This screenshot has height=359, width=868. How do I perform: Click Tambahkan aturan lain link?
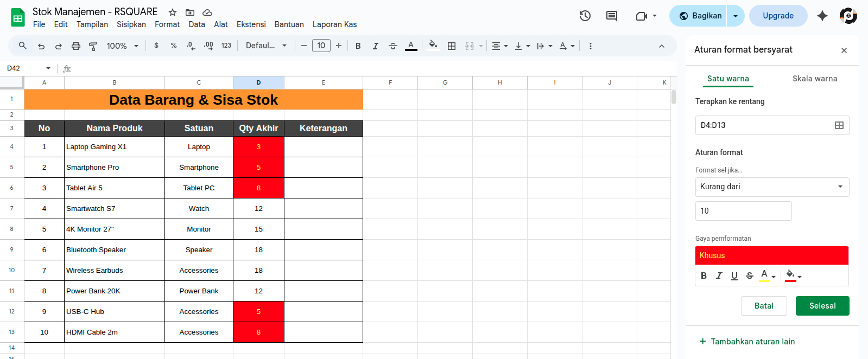tap(747, 342)
